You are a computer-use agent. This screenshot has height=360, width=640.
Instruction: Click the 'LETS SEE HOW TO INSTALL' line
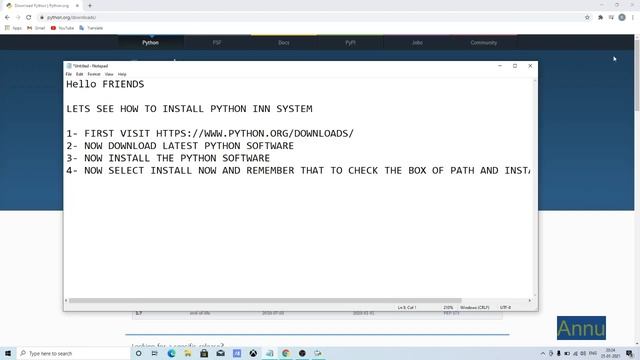coord(189,109)
